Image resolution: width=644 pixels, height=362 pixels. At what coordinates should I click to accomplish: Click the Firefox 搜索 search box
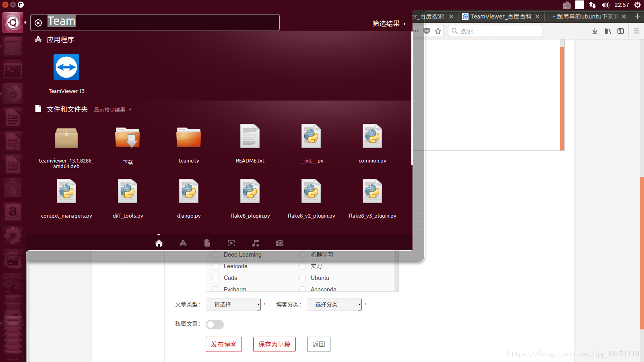[495, 31]
